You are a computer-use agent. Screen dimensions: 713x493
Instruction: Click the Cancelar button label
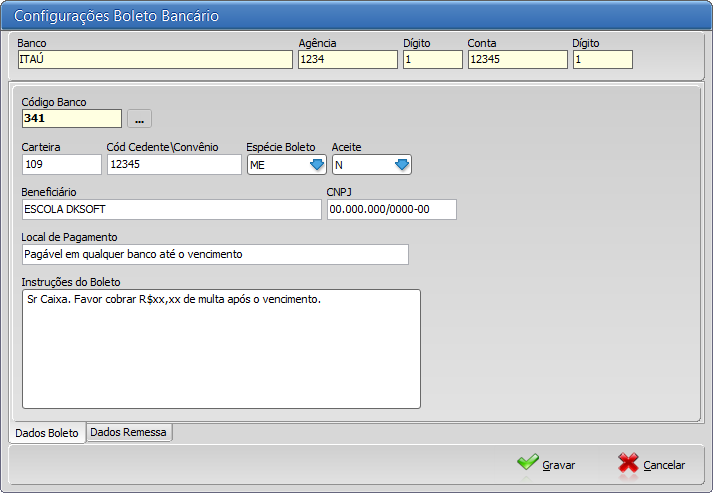[x=664, y=465]
